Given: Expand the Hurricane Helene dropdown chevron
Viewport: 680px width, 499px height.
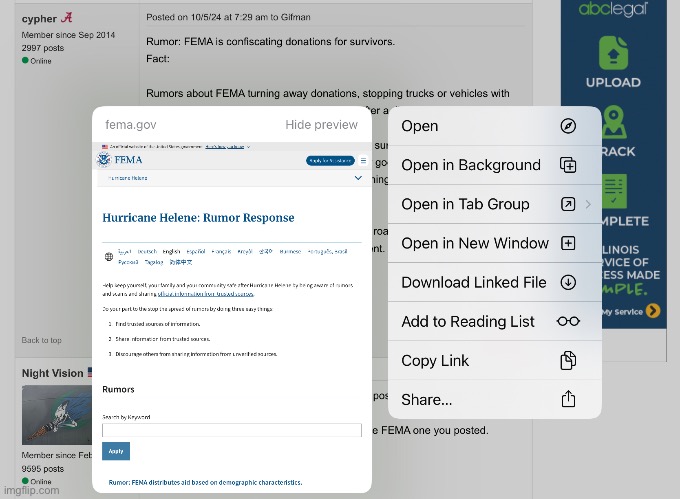Looking at the screenshot, I should pos(359,178).
